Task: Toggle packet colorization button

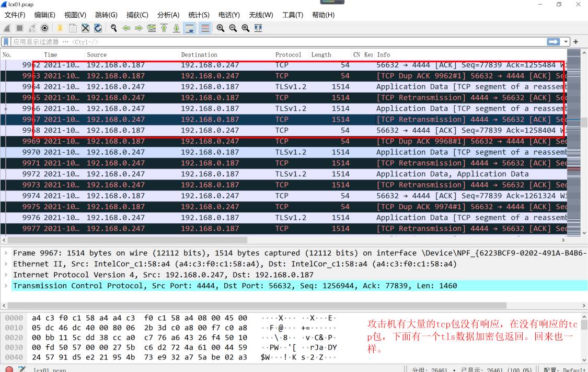Action: coord(205,28)
